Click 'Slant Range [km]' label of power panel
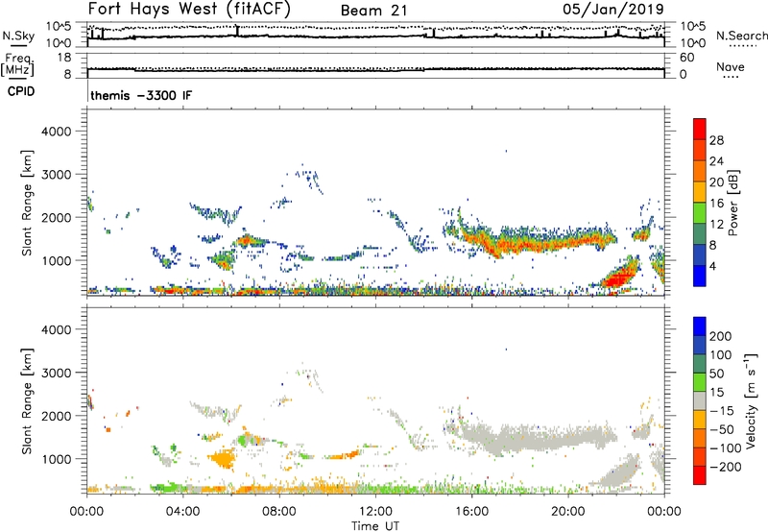768x532 pixels. click(x=27, y=203)
